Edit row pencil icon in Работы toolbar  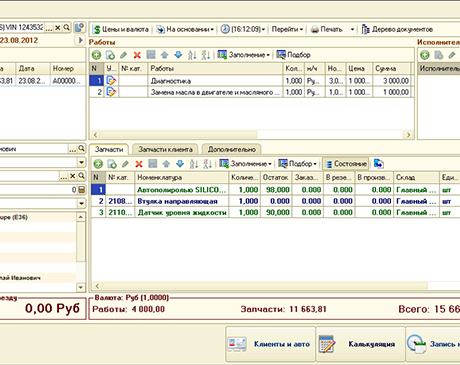click(124, 55)
